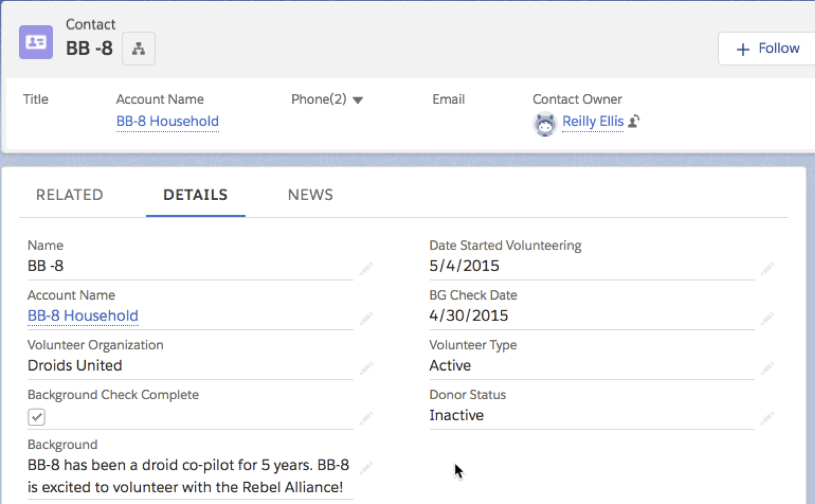Edit BG Check Date pencil icon
Image resolution: width=815 pixels, height=504 pixels.
(767, 318)
